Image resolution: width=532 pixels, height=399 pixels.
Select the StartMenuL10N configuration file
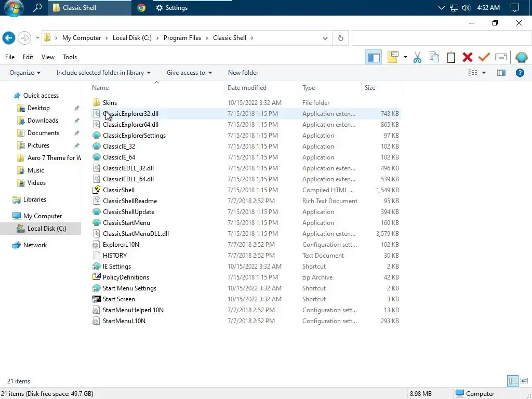124,321
